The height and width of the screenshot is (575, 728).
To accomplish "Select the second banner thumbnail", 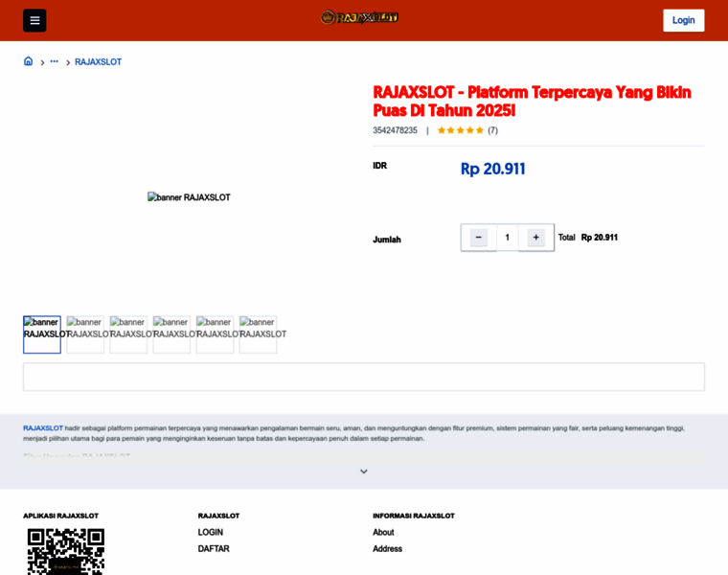I will tap(85, 334).
